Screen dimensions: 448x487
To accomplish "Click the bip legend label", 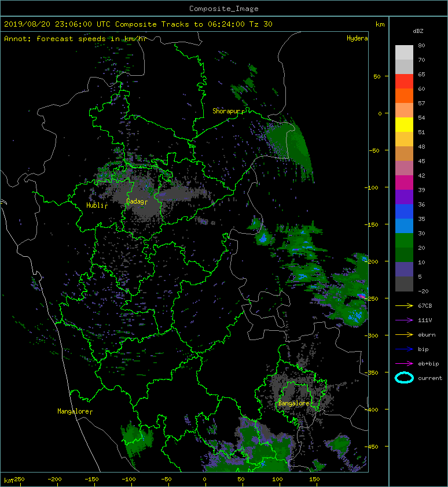I will 423,349.
